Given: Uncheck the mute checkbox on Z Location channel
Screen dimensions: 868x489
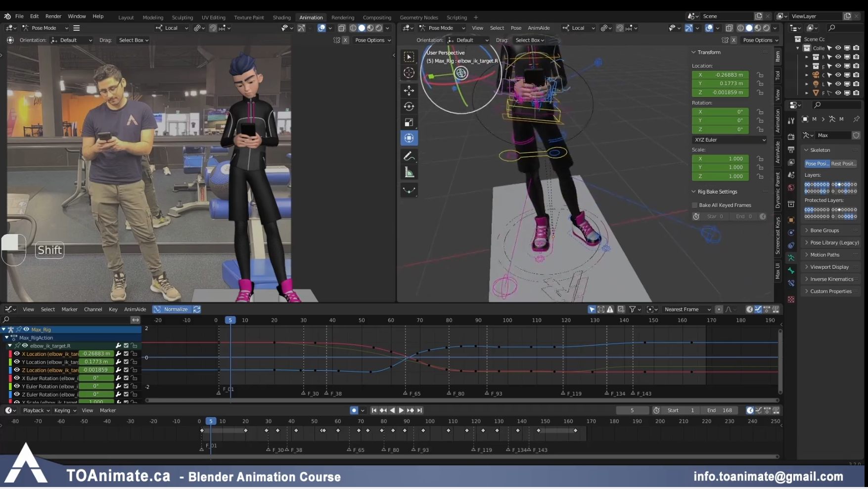Looking at the screenshot, I should point(126,370).
